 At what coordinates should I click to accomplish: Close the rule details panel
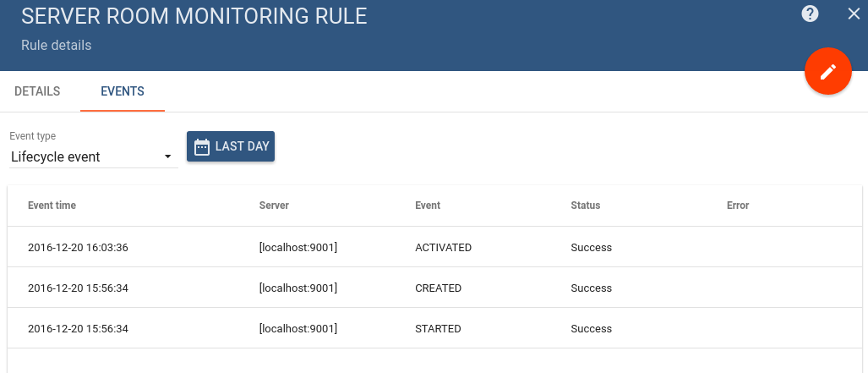click(854, 14)
